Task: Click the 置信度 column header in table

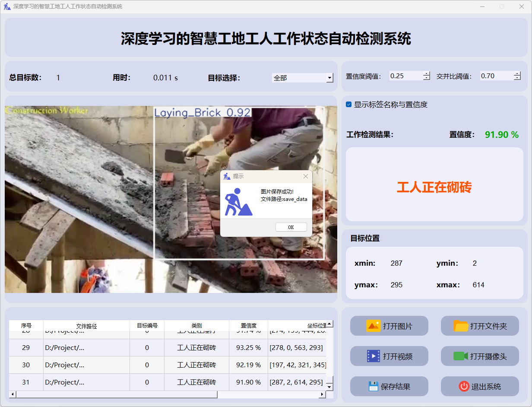Action: click(x=249, y=326)
